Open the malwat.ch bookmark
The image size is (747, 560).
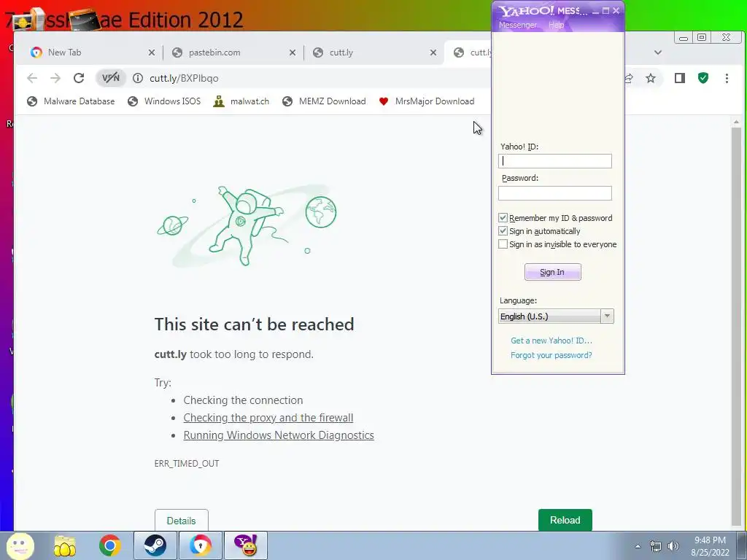coord(241,101)
